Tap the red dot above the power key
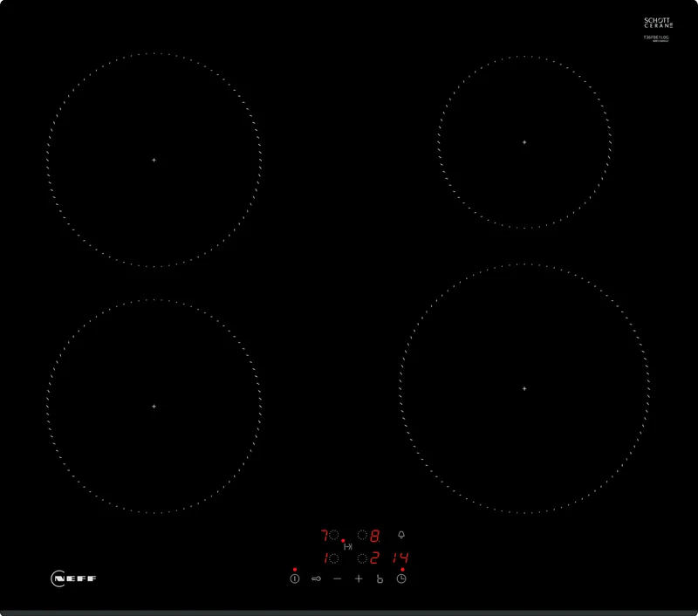The height and width of the screenshot is (616, 698). point(295,570)
